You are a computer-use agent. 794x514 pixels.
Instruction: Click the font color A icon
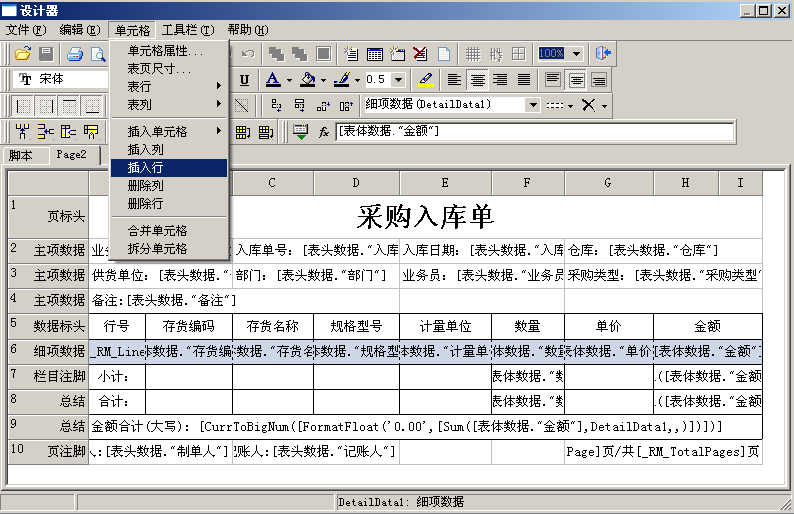[273, 80]
